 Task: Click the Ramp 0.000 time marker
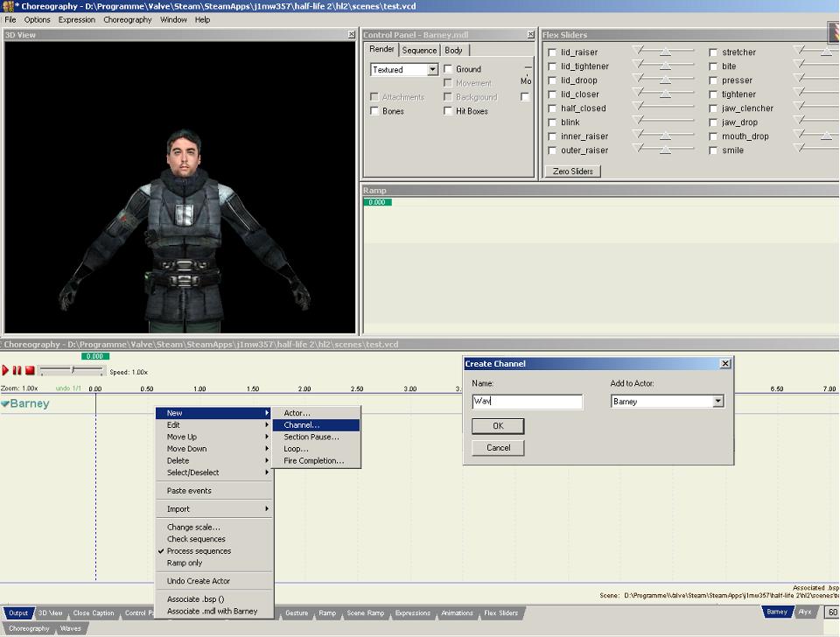click(377, 202)
